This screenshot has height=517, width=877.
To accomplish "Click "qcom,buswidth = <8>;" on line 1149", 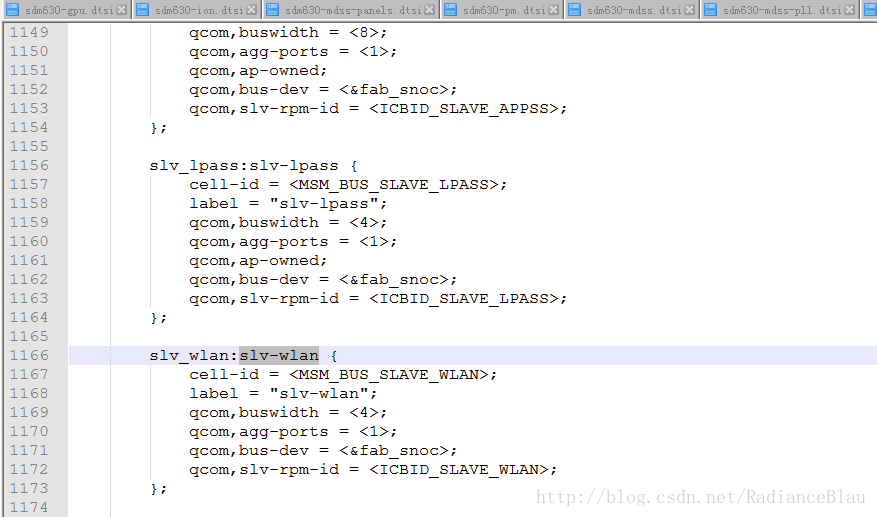I will coord(287,33).
